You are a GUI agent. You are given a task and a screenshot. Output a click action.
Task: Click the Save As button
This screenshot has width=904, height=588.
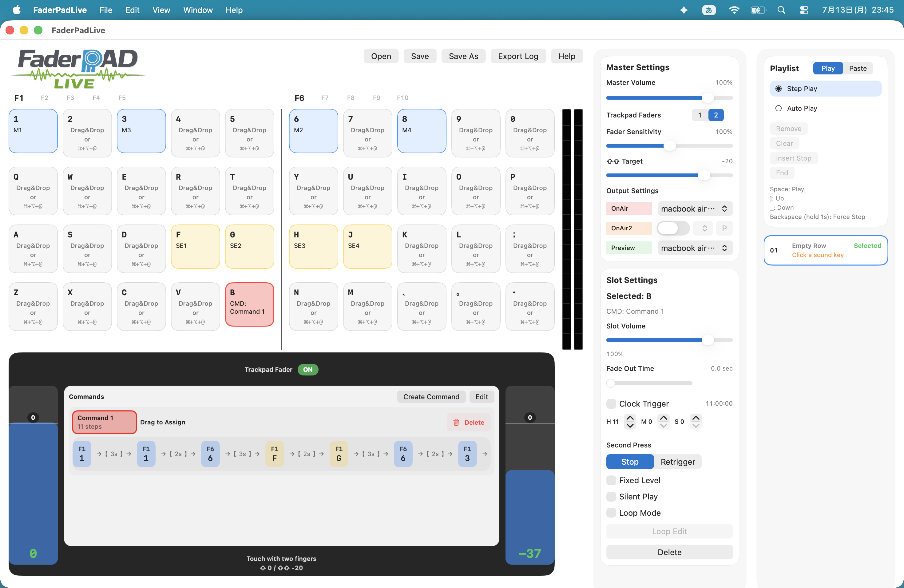pos(463,56)
